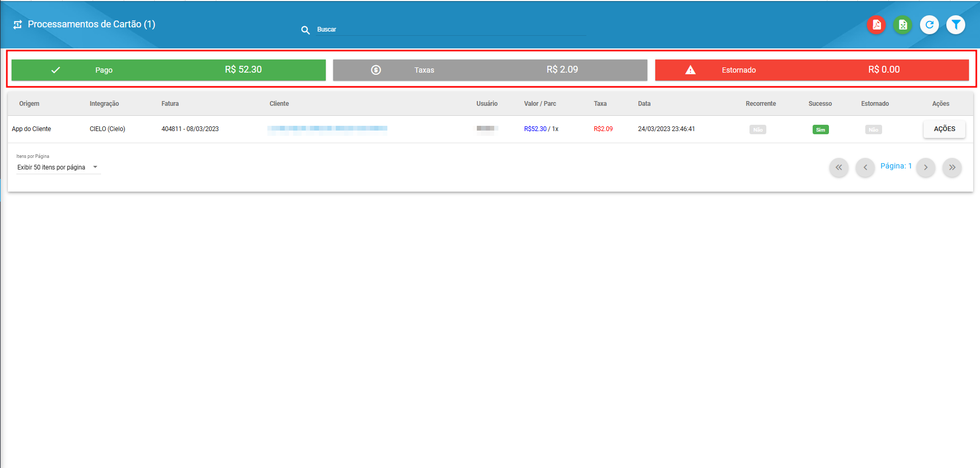Focus the Buscar search field
980x468 pixels.
(x=451, y=29)
